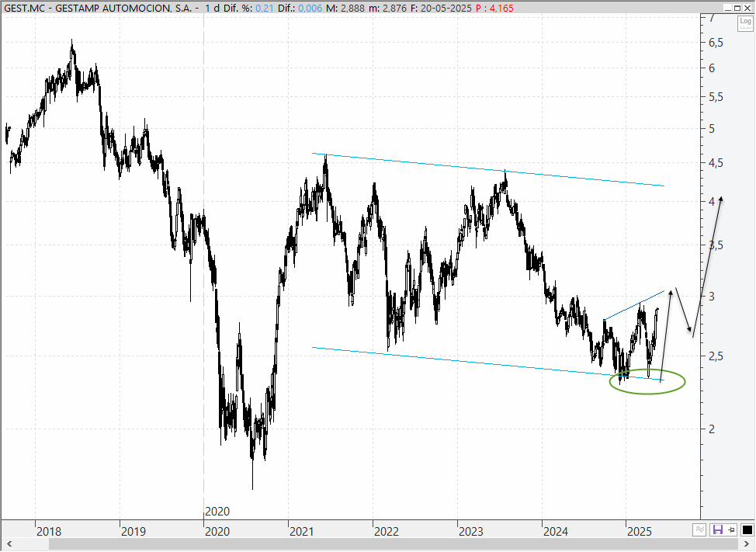Click the purple floppy-disk save icon

click(717, 529)
